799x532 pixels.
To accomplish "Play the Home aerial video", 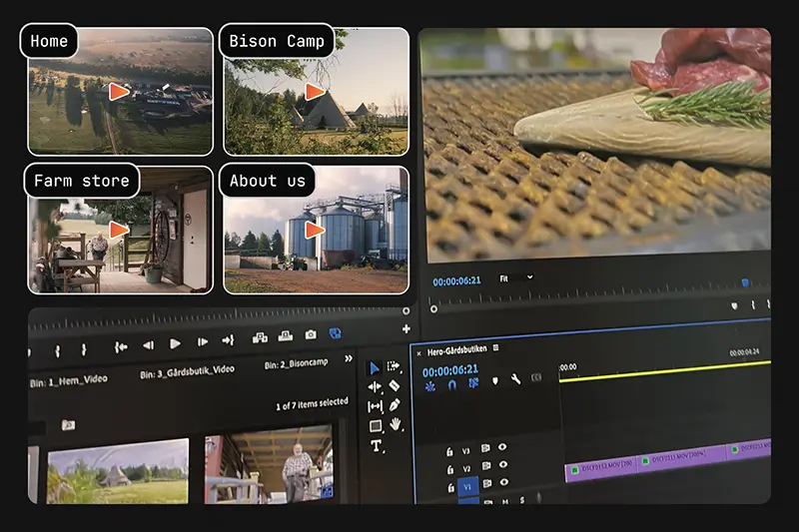I will 119,92.
